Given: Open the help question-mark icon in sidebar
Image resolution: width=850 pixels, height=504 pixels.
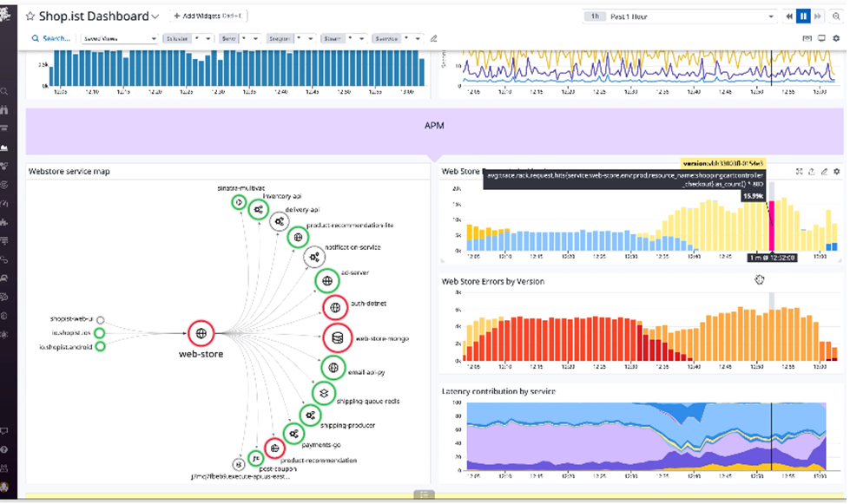Looking at the screenshot, I should 4,450.
